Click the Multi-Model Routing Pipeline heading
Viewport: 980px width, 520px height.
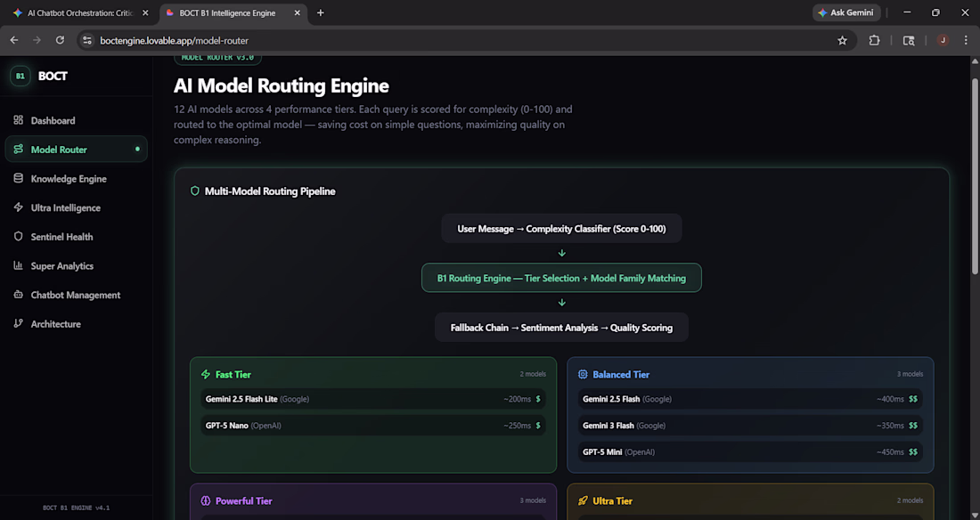tap(270, 191)
